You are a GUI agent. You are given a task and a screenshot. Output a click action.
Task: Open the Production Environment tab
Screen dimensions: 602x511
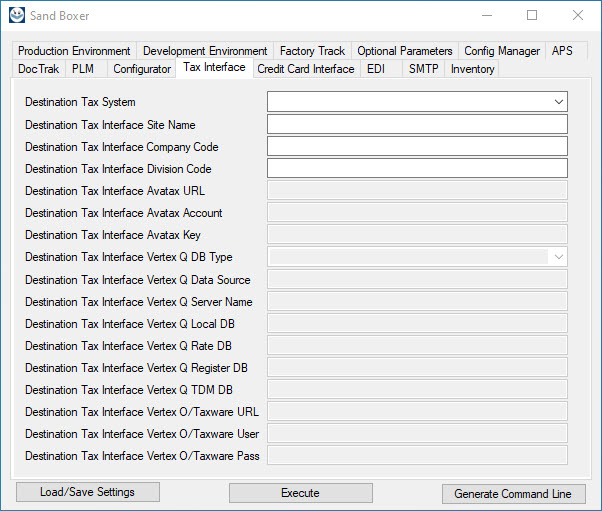[74, 51]
